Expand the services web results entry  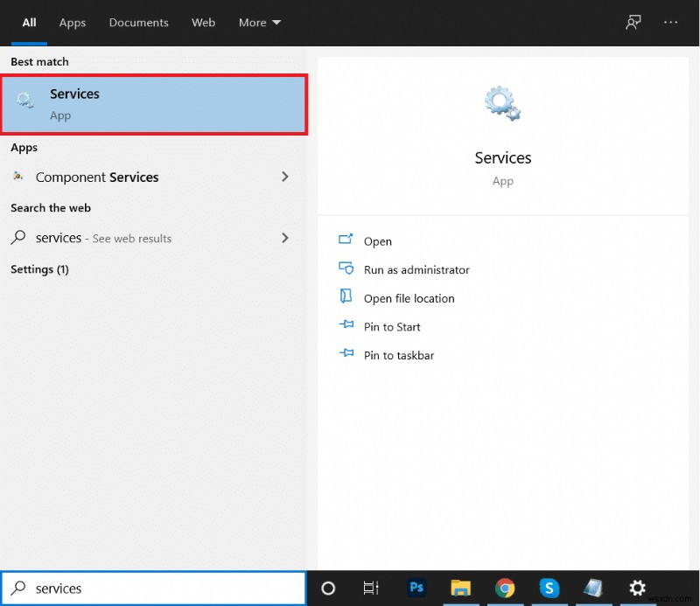coord(284,238)
